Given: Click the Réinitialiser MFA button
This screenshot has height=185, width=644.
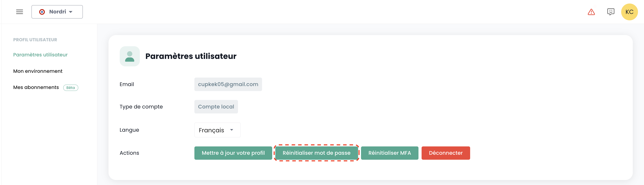Looking at the screenshot, I should 389,153.
